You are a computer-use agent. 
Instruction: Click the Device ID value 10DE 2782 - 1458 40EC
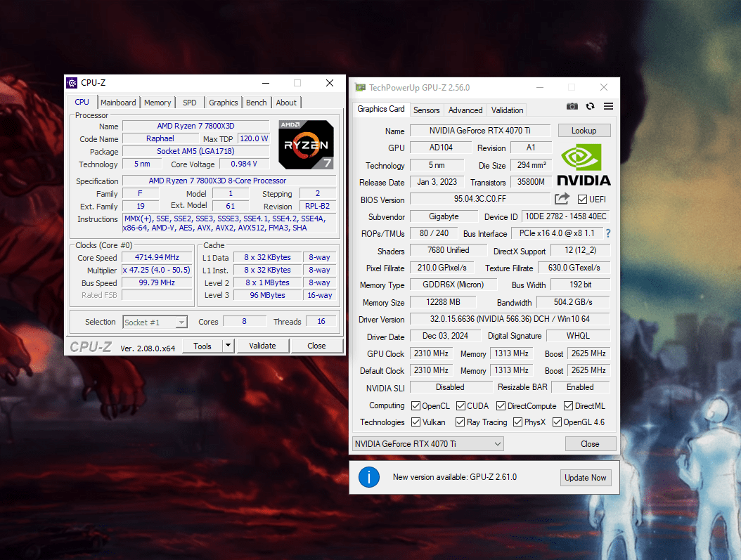point(566,216)
